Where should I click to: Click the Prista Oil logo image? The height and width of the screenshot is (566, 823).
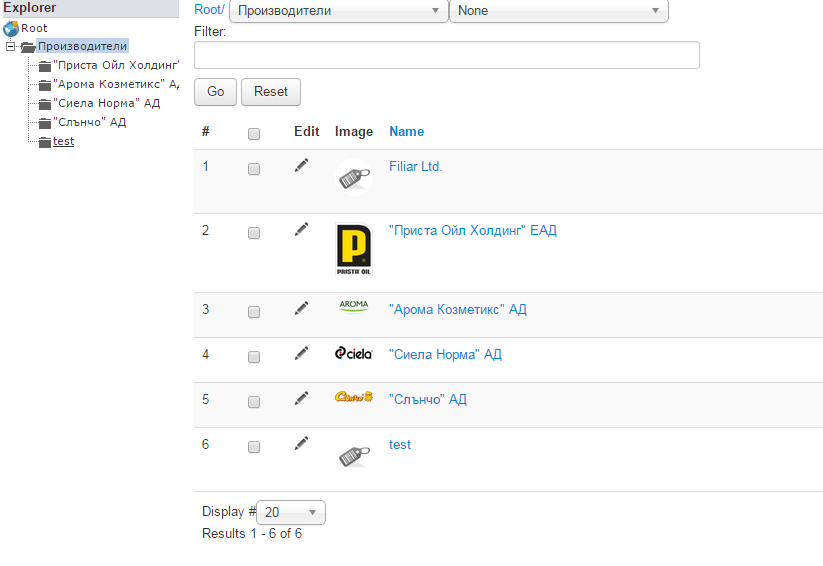(x=354, y=249)
